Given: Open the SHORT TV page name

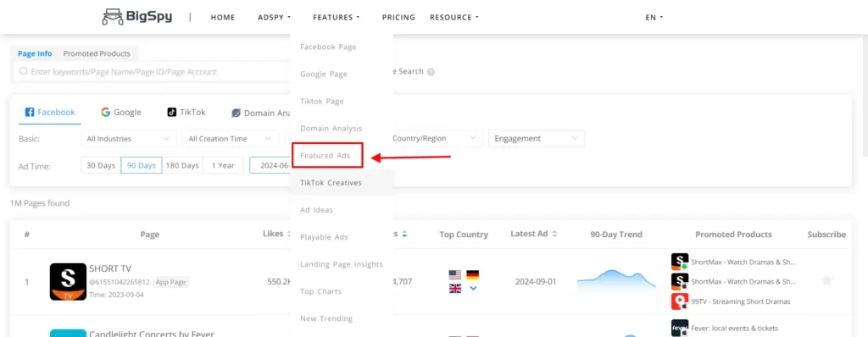Looking at the screenshot, I should click(x=110, y=269).
